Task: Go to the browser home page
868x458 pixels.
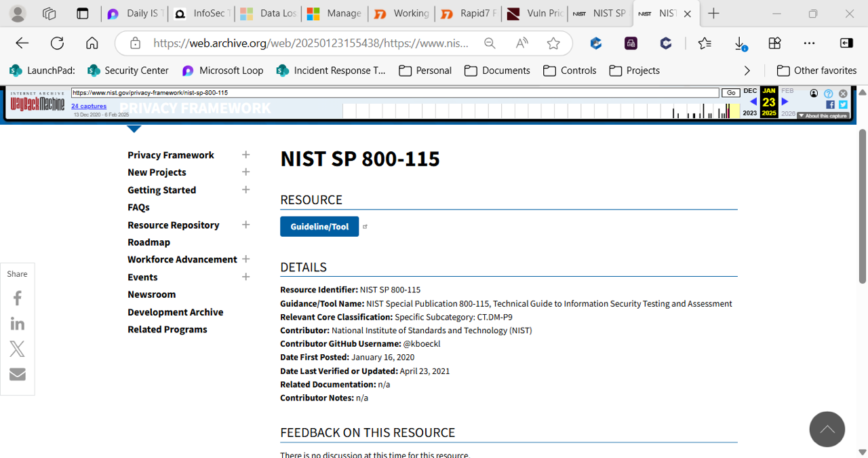Action: [92, 43]
